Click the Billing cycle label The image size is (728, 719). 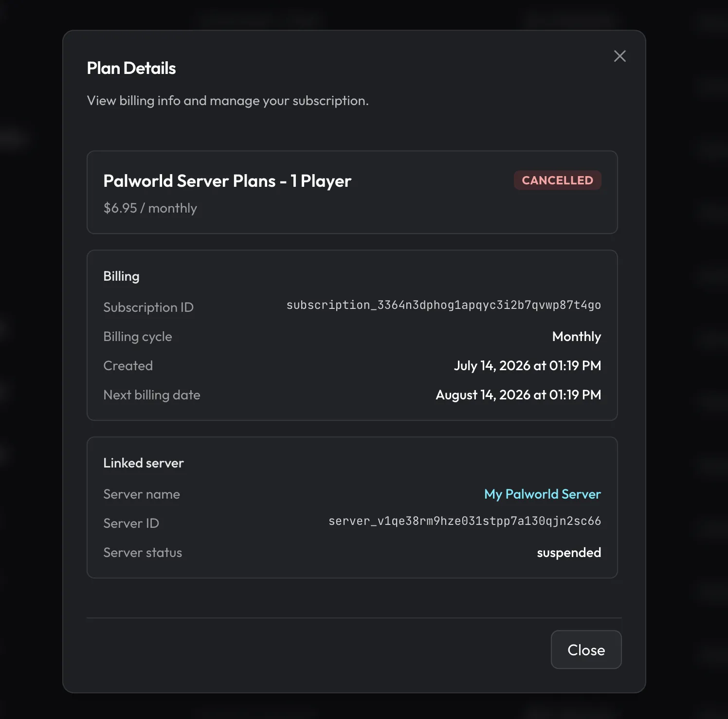tap(137, 337)
